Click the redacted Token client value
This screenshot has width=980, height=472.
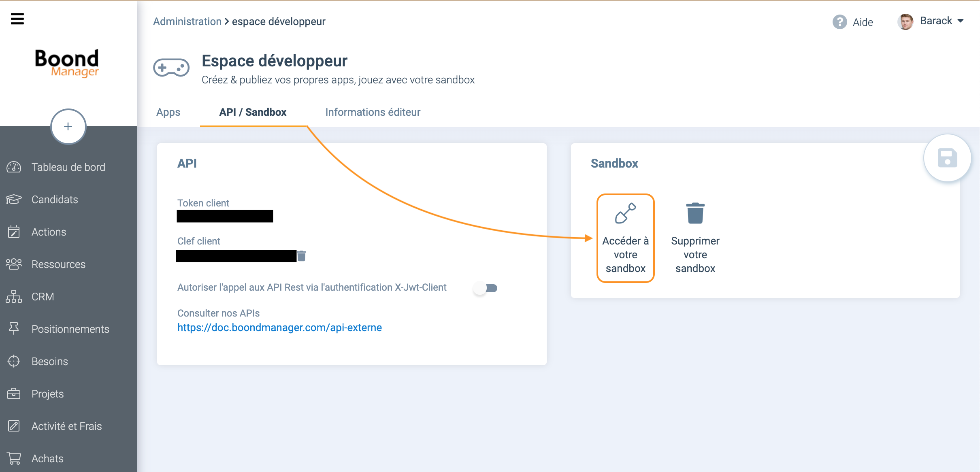pos(225,216)
